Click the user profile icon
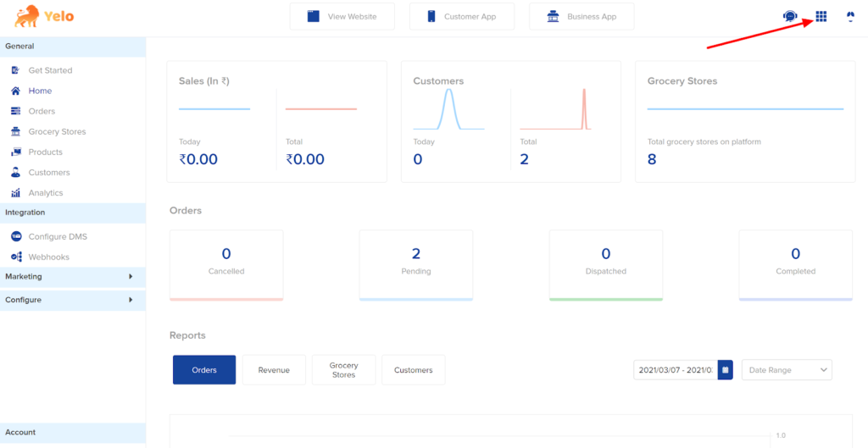This screenshot has width=868, height=448. point(851,17)
